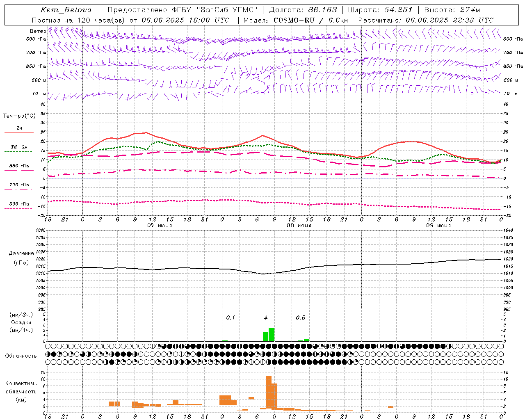Viewport: 525px width, 420px height.
Task: Click the (гПа) unit under Давление
Action: (x=21, y=262)
